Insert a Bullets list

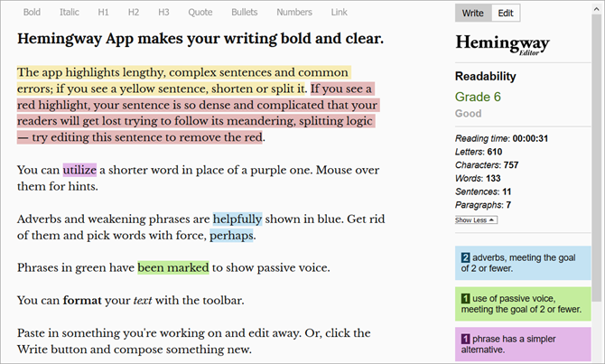click(244, 13)
